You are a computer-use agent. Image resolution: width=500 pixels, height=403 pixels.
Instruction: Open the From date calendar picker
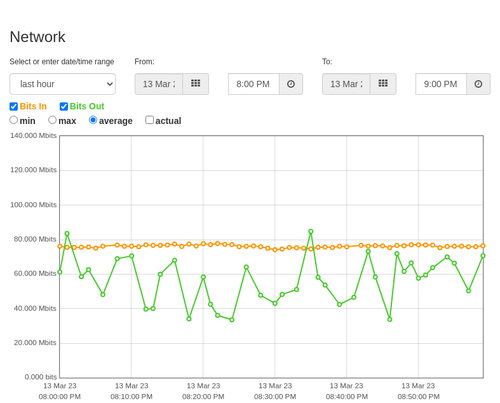196,84
